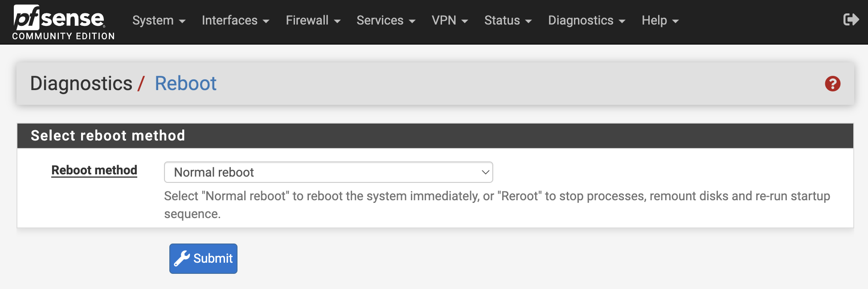The width and height of the screenshot is (868, 289).
Task: Expand the Firewall dropdown menu
Action: (x=313, y=21)
